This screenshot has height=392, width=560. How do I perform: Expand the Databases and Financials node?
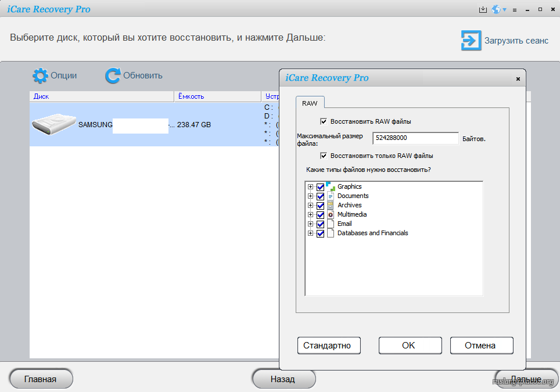click(x=311, y=233)
